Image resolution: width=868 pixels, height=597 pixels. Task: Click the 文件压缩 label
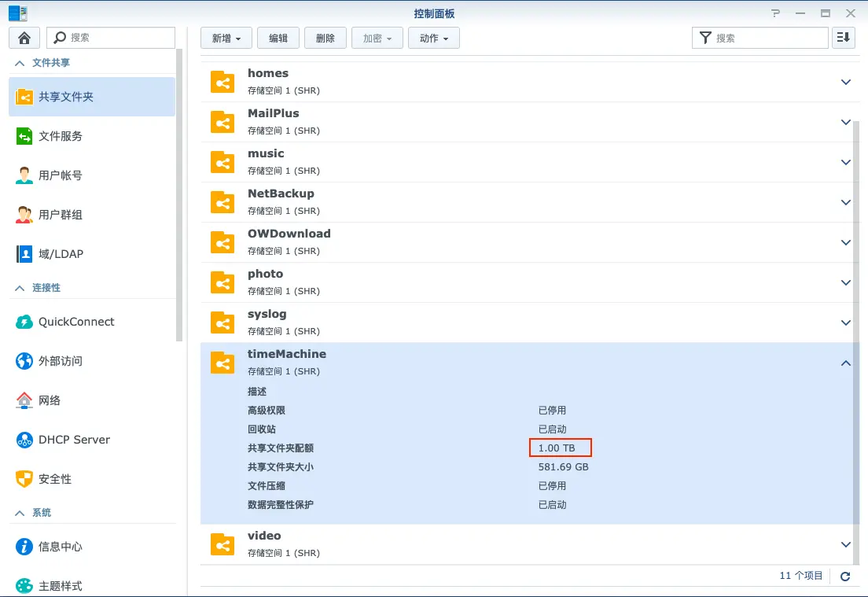[267, 485]
